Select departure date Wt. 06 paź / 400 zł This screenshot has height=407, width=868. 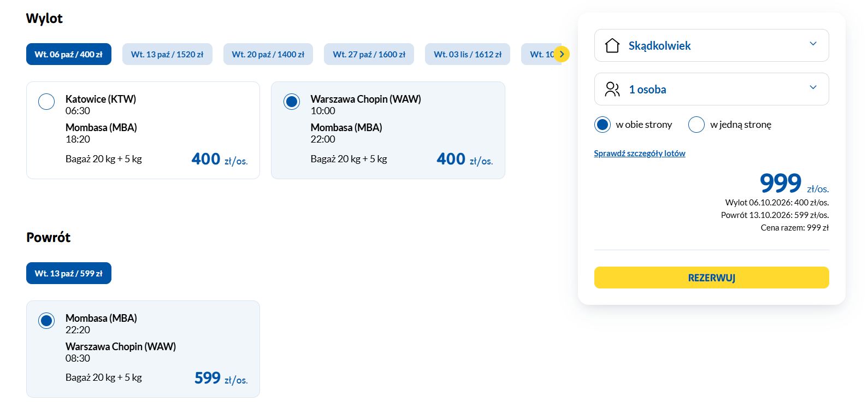[69, 54]
